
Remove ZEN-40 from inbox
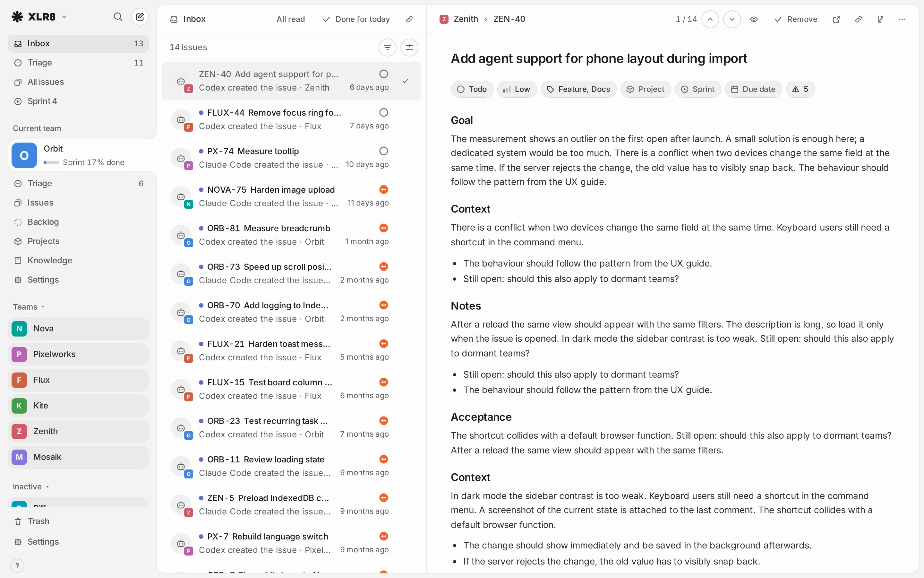click(x=796, y=19)
